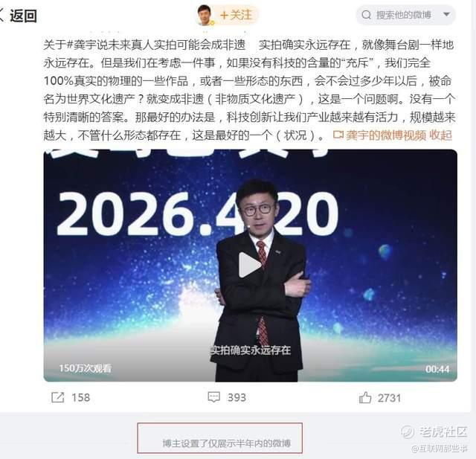Open comments via speech bubble icon
This screenshot has width=476, height=459.
(213, 397)
